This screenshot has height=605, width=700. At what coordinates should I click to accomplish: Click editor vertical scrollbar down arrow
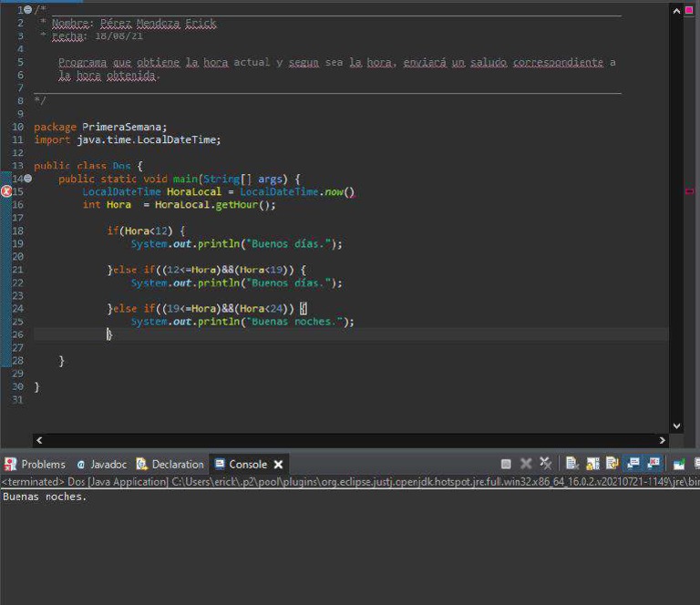point(676,425)
